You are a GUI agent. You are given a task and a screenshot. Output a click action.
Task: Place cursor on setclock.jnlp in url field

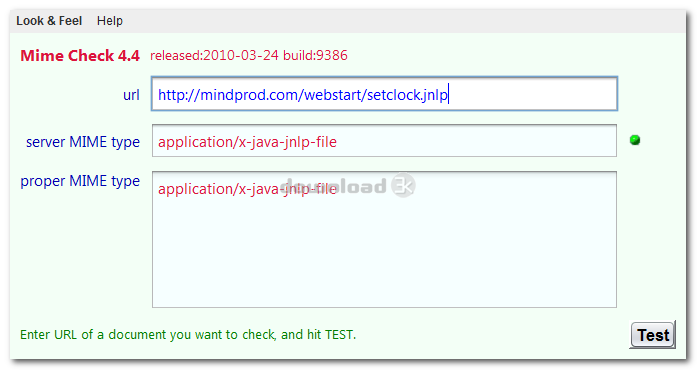coord(407,95)
